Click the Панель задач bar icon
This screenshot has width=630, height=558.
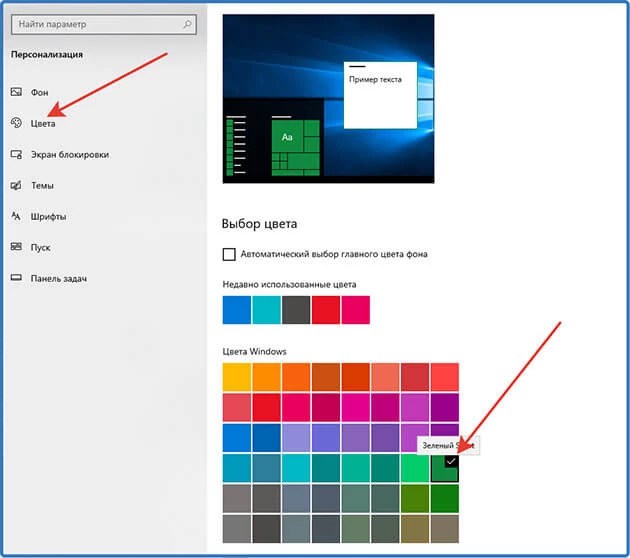16,278
